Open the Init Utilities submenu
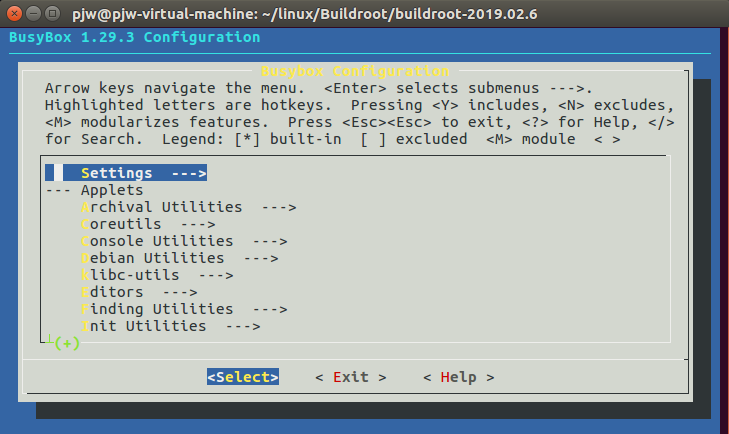Screen dimensions: 729x434 click(171, 326)
